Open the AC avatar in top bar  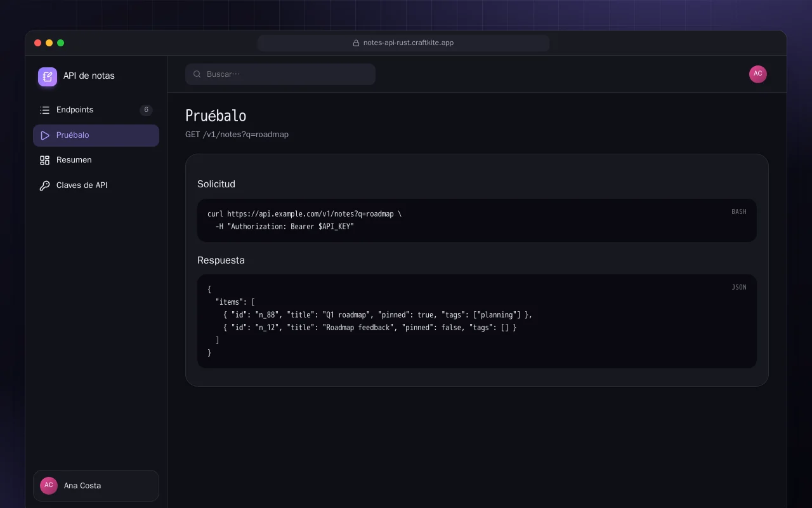(758, 74)
